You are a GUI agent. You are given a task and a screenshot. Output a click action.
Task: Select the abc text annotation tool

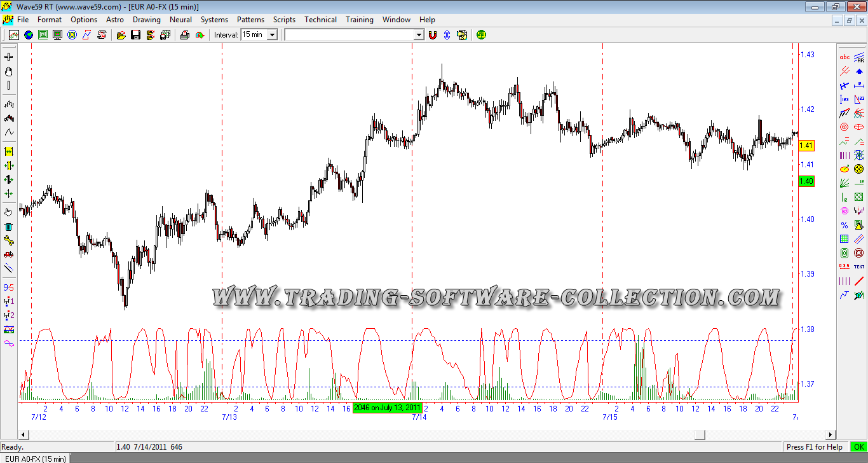(844, 57)
